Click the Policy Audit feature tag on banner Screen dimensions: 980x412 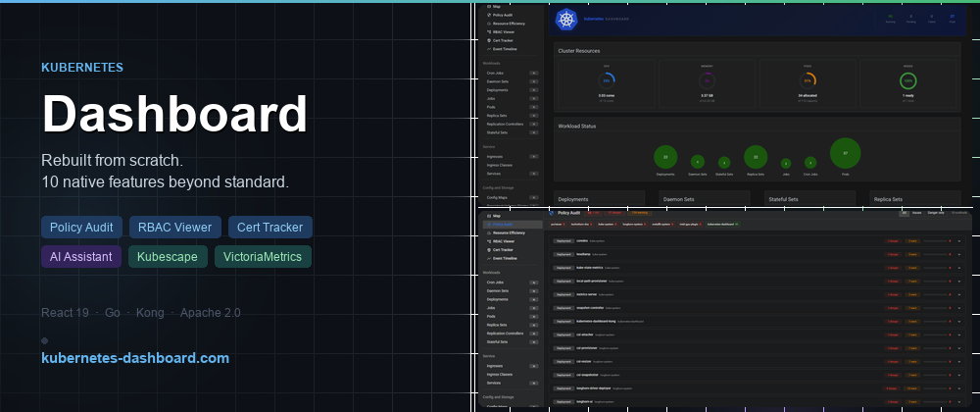[x=82, y=227]
